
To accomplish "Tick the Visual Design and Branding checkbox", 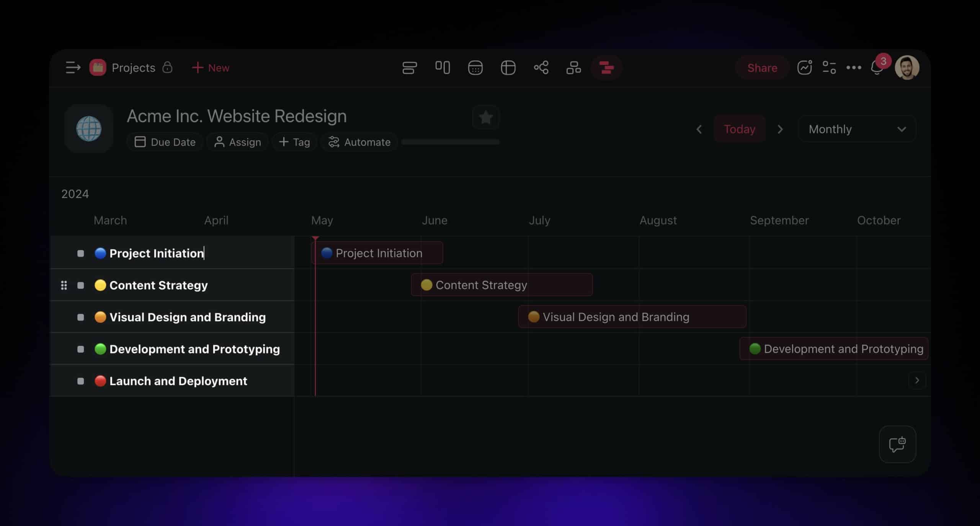I will (80, 317).
